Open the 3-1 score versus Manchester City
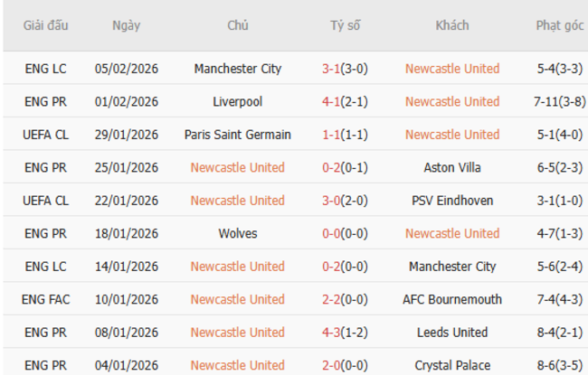Screen dimensions: 588x375 [x=332, y=69]
